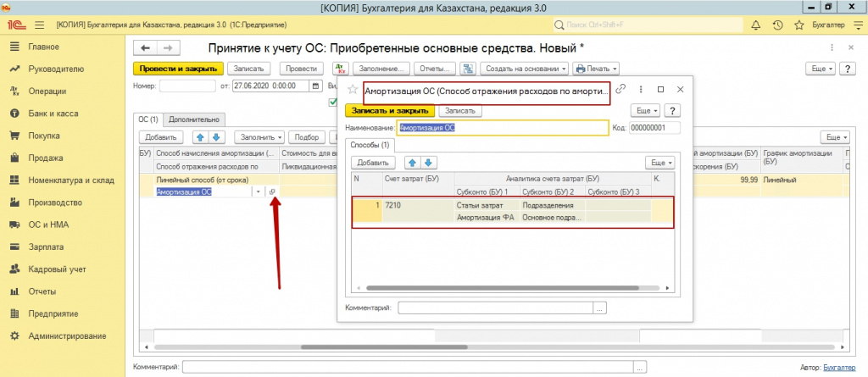Open three-dots menu in Амортизация ОС dialog
The image size is (868, 377).
point(641,89)
